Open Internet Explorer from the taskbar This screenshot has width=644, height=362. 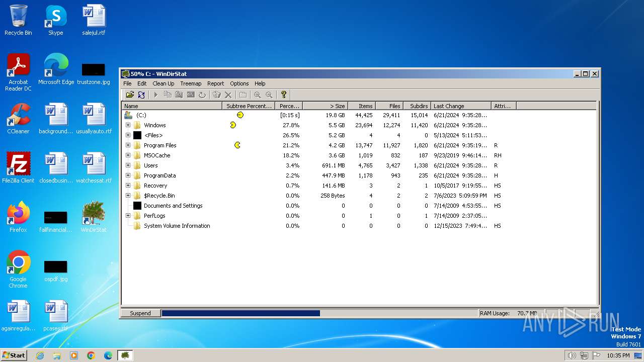point(40,355)
